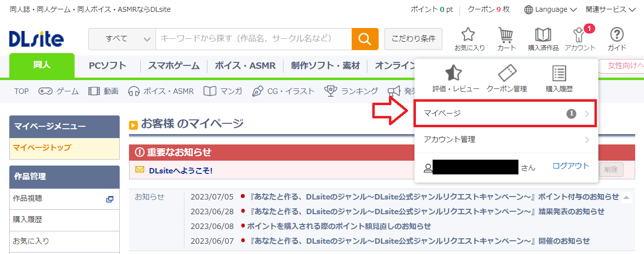This screenshot has height=254, width=644.
Task: Click the orange magnifier search button
Action: (x=365, y=39)
